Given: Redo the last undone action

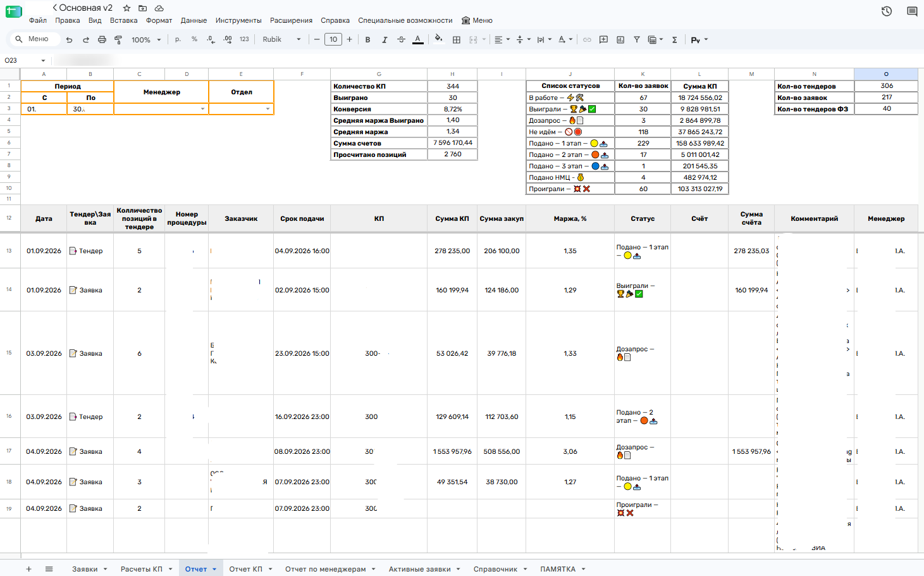Looking at the screenshot, I should (x=85, y=40).
